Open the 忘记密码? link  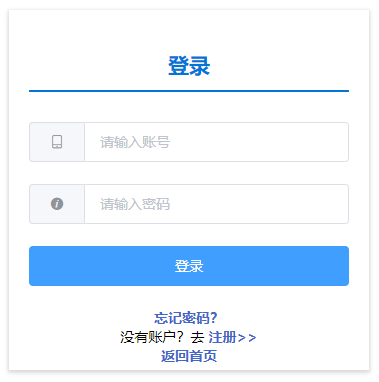(x=186, y=318)
